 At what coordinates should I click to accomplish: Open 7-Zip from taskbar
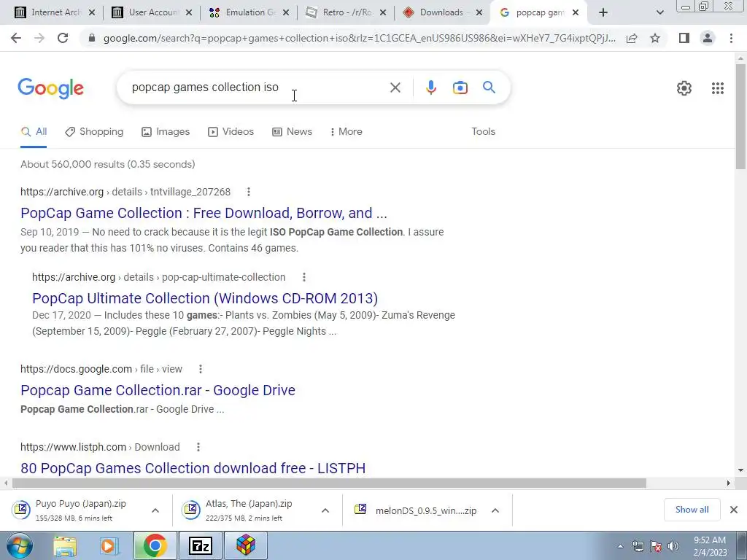(x=200, y=546)
